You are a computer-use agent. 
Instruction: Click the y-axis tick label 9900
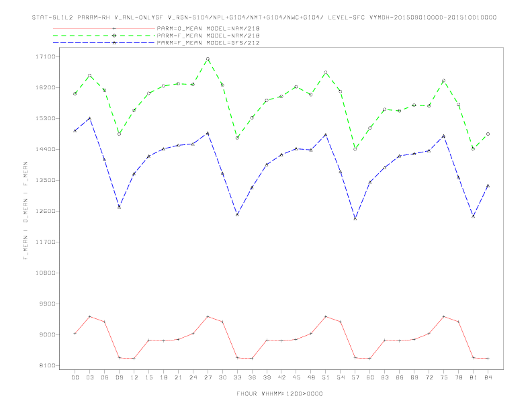[48, 304]
